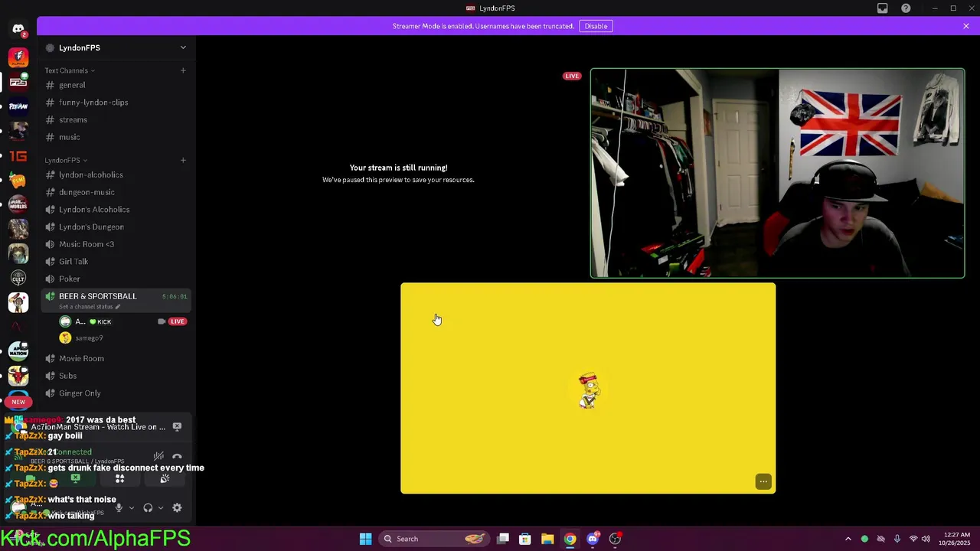Open the soundboard button

point(165,479)
